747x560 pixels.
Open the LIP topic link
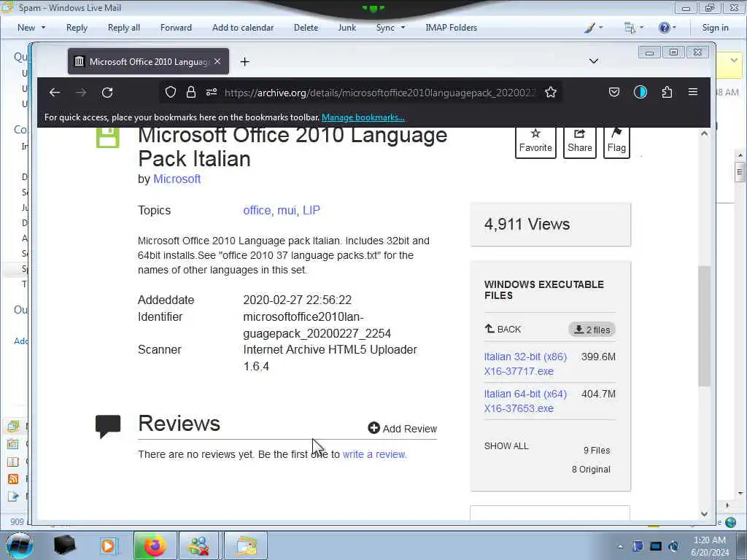[x=311, y=211]
